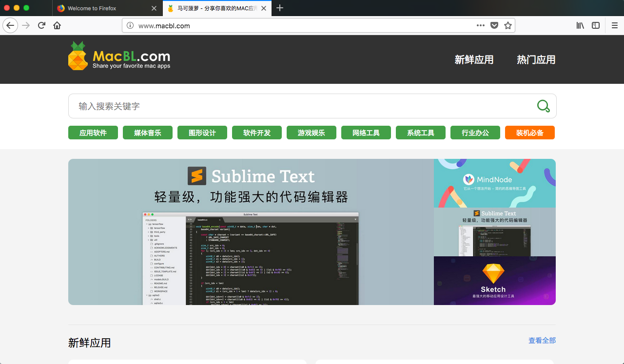Image resolution: width=624 pixels, height=364 pixels.
Task: Select the 系统工具 category
Action: pos(421,133)
